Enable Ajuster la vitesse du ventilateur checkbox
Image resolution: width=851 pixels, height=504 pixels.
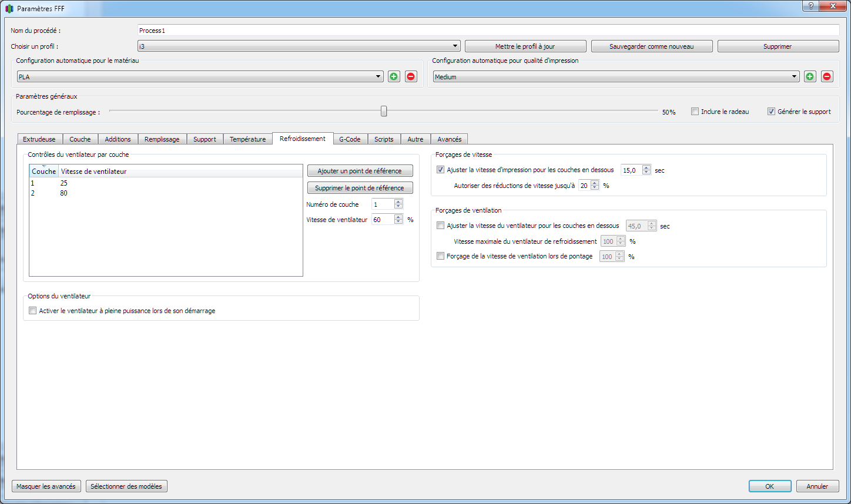pyautogui.click(x=440, y=226)
